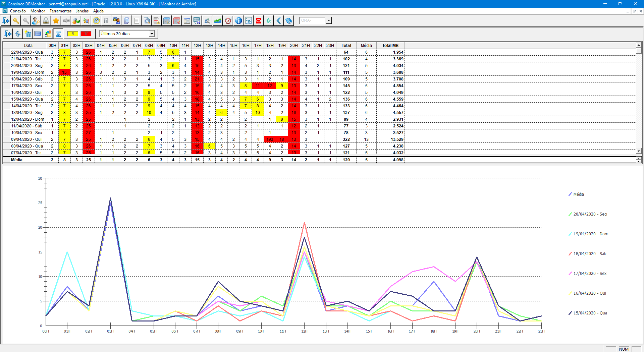The height and width of the screenshot is (352, 644).
Task: Open the Janelas menu
Action: (82, 11)
